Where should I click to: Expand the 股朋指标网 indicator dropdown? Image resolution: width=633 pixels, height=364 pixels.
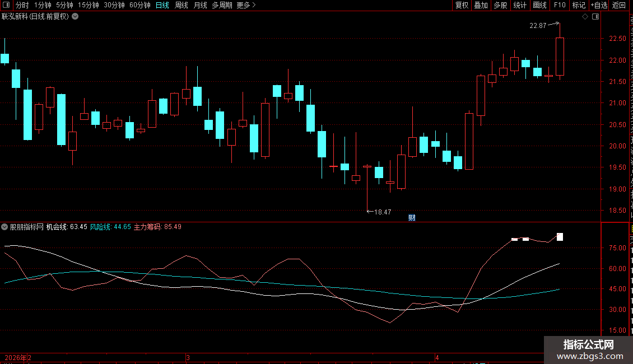coord(4,227)
